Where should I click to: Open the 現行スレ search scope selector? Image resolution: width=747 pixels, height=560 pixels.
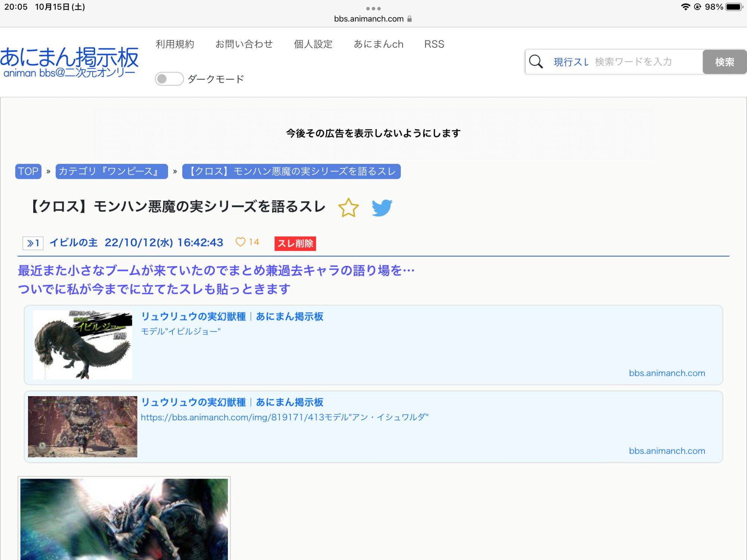571,62
